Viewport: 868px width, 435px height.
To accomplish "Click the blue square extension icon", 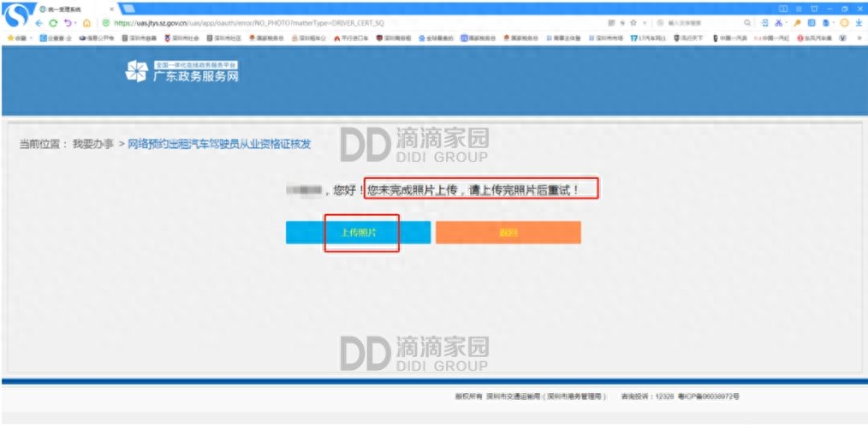I will pos(812,22).
